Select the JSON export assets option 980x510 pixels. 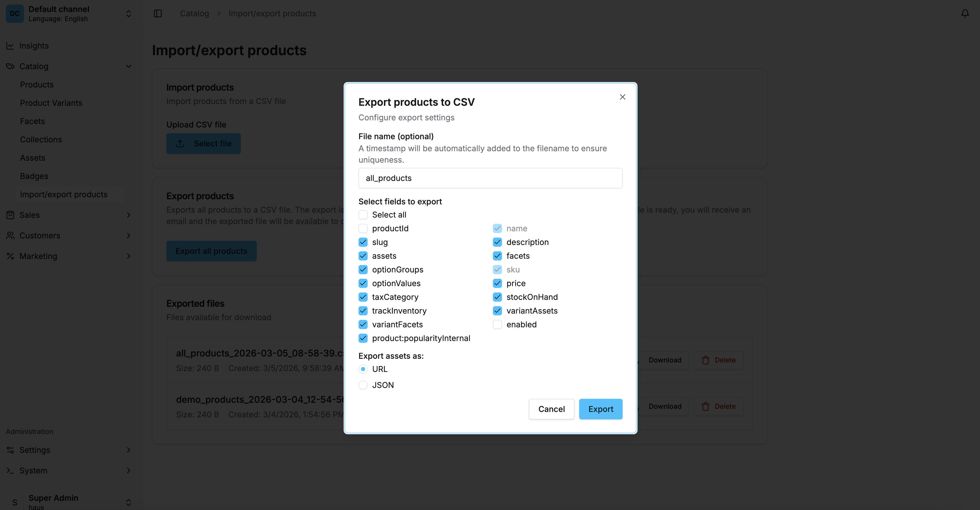[363, 385]
